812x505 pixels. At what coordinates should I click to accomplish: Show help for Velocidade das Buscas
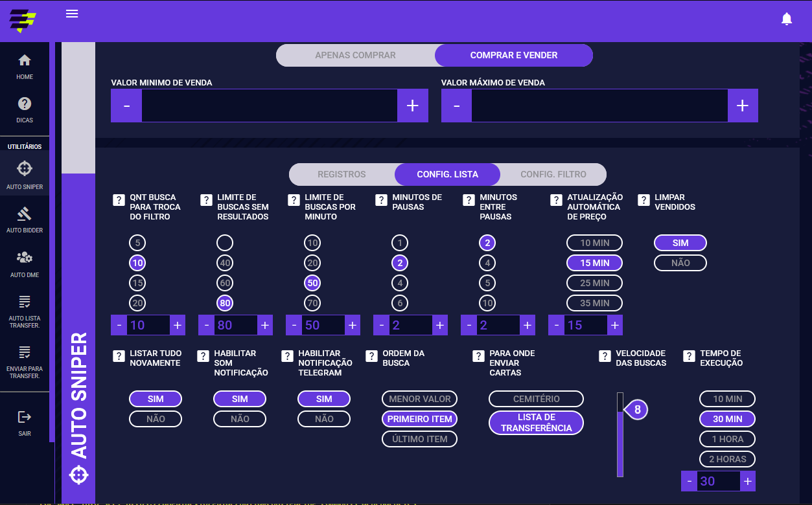(605, 356)
